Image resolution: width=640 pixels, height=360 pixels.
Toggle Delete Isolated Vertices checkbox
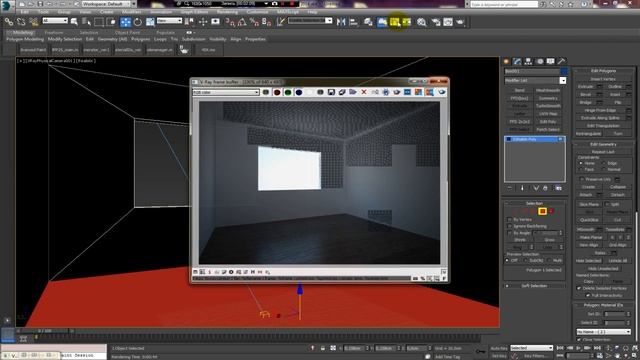point(579,288)
